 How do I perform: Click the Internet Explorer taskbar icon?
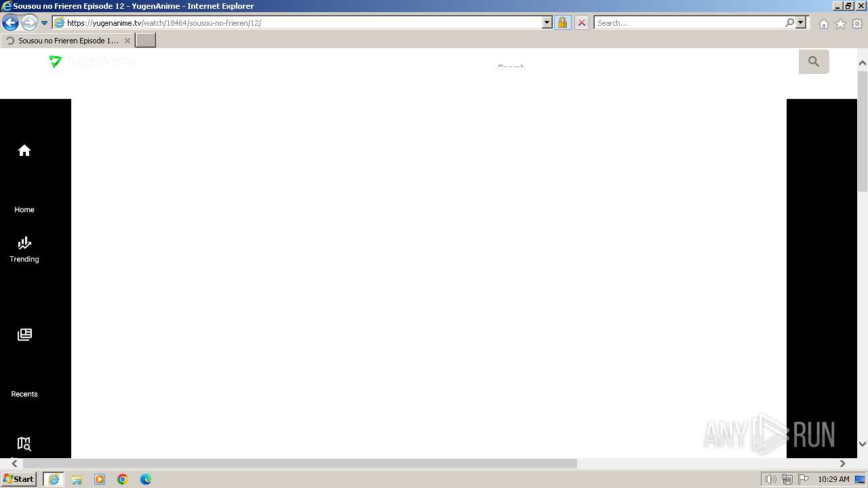[x=53, y=479]
